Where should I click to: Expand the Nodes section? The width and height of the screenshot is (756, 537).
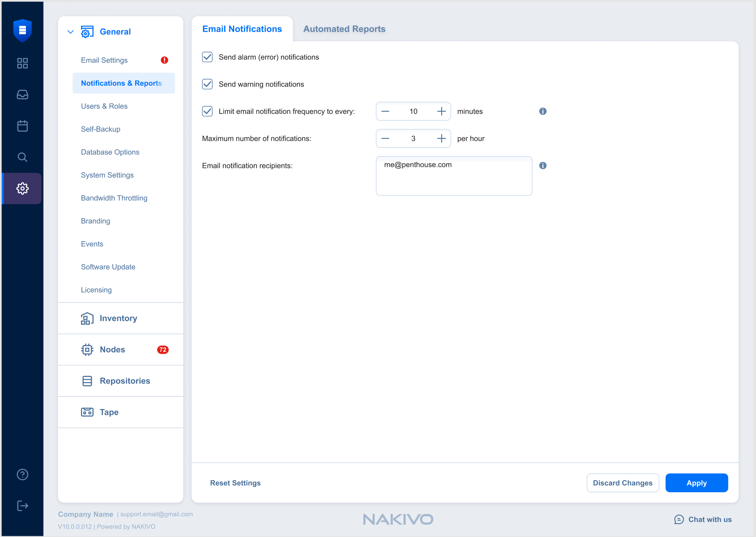click(112, 349)
